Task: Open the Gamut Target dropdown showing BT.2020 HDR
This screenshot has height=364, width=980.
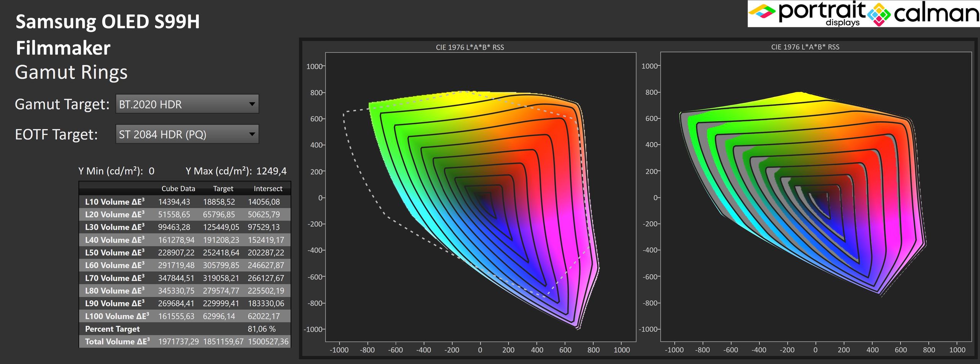Action: tap(187, 104)
